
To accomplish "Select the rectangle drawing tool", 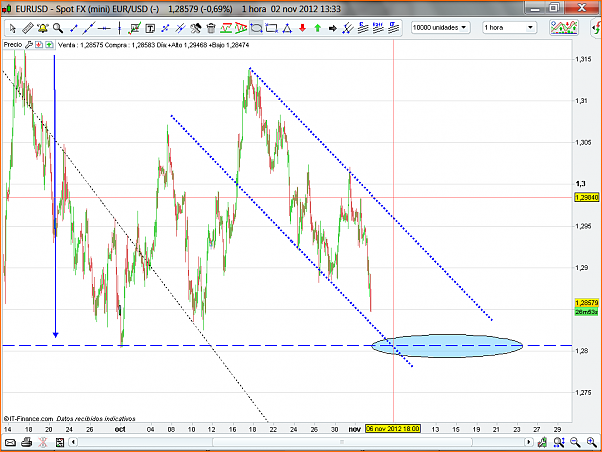I will point(271,28).
